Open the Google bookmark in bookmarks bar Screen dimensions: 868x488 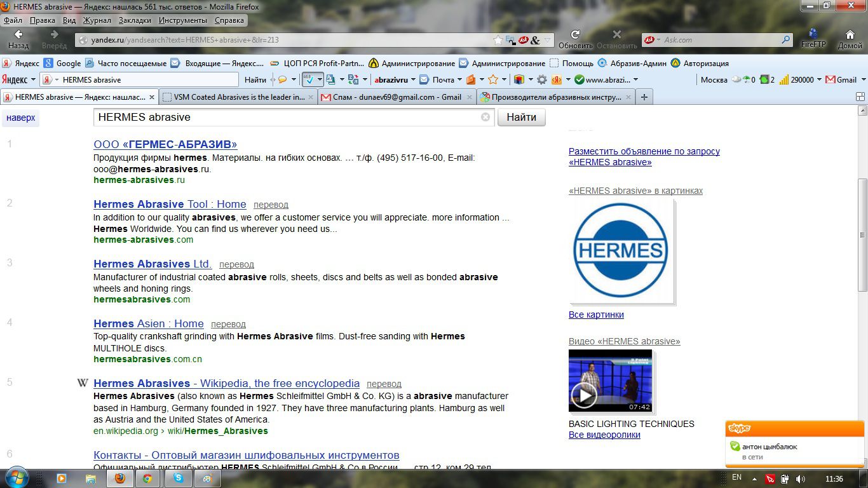pyautogui.click(x=62, y=63)
